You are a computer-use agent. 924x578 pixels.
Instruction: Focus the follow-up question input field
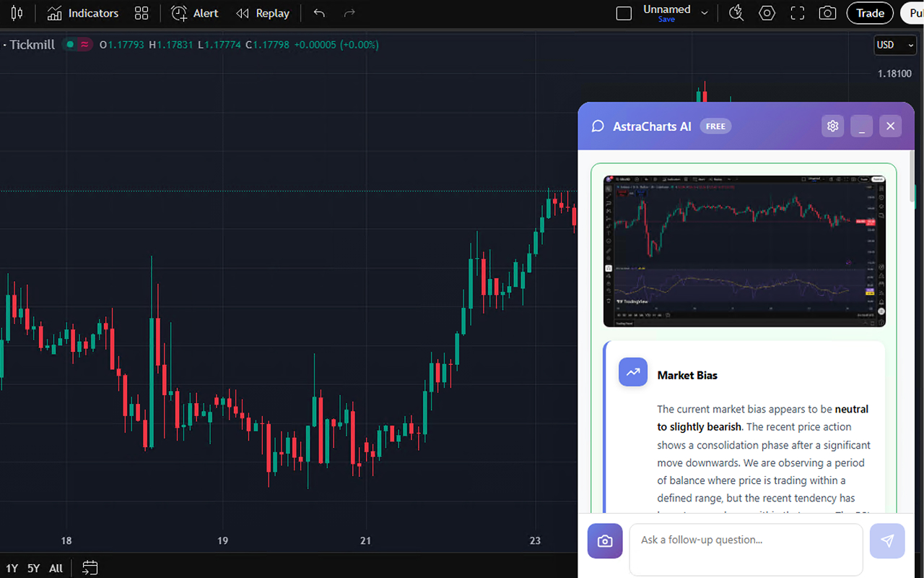tap(746, 549)
